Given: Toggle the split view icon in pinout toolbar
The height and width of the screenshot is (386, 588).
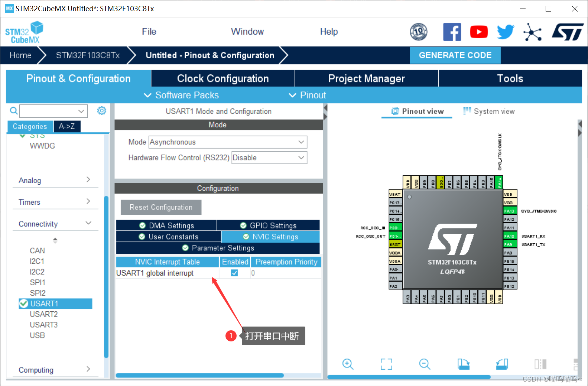Looking at the screenshot, I should pyautogui.click(x=540, y=364).
